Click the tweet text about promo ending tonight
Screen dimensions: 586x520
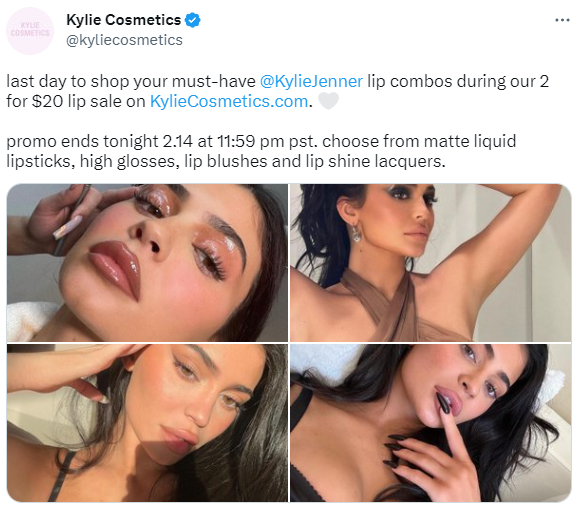pyautogui.click(x=261, y=151)
